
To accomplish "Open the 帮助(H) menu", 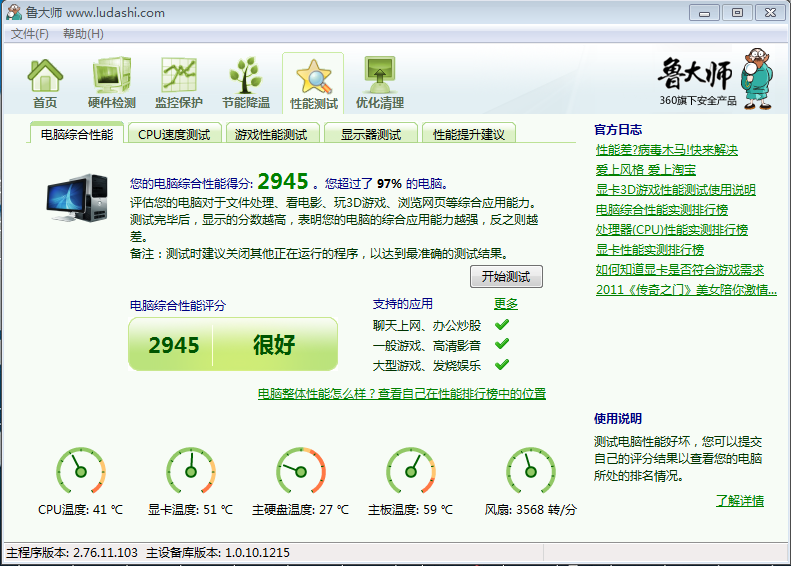I will click(83, 34).
